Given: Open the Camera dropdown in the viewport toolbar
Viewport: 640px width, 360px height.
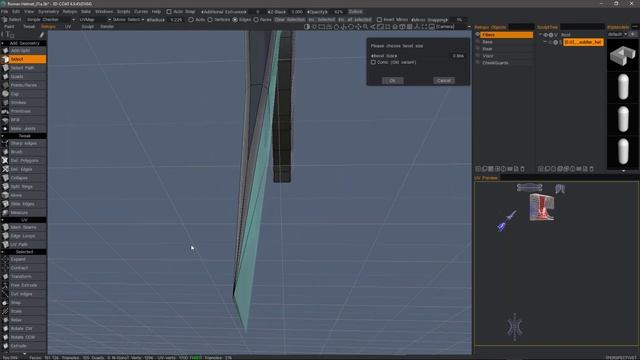Looking at the screenshot, I should click(453, 27).
